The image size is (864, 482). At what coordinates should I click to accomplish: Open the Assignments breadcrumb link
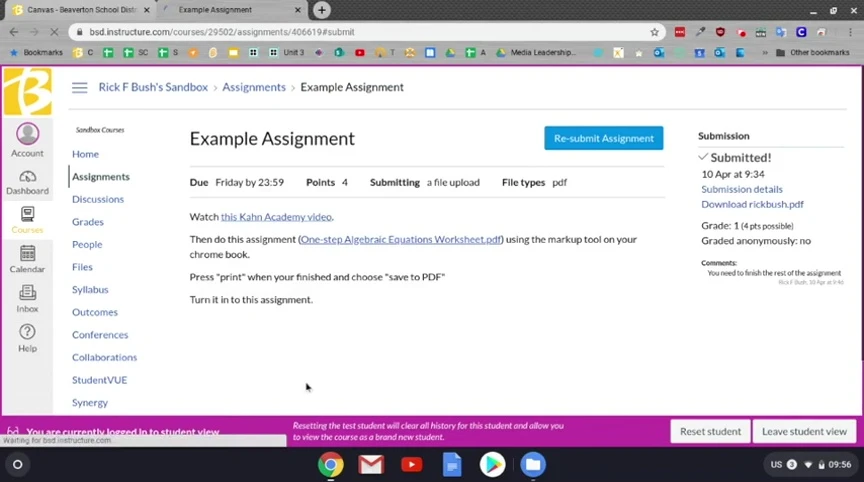tap(254, 87)
